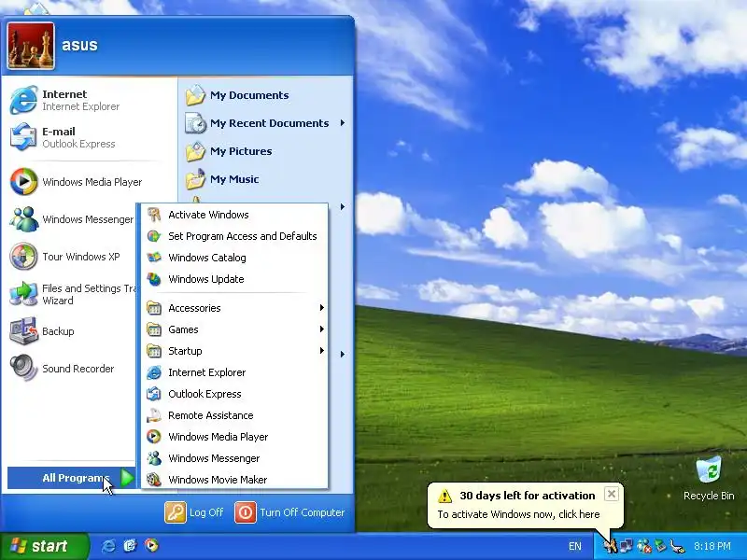The image size is (747, 560).
Task: Click Windows Media Player in All Programs submenu
Action: pos(235,437)
